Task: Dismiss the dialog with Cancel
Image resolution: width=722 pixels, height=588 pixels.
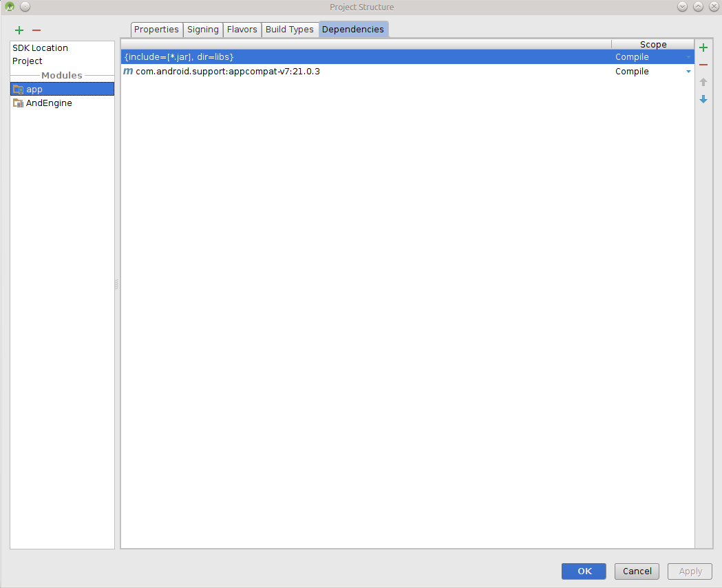Action: tap(636, 571)
